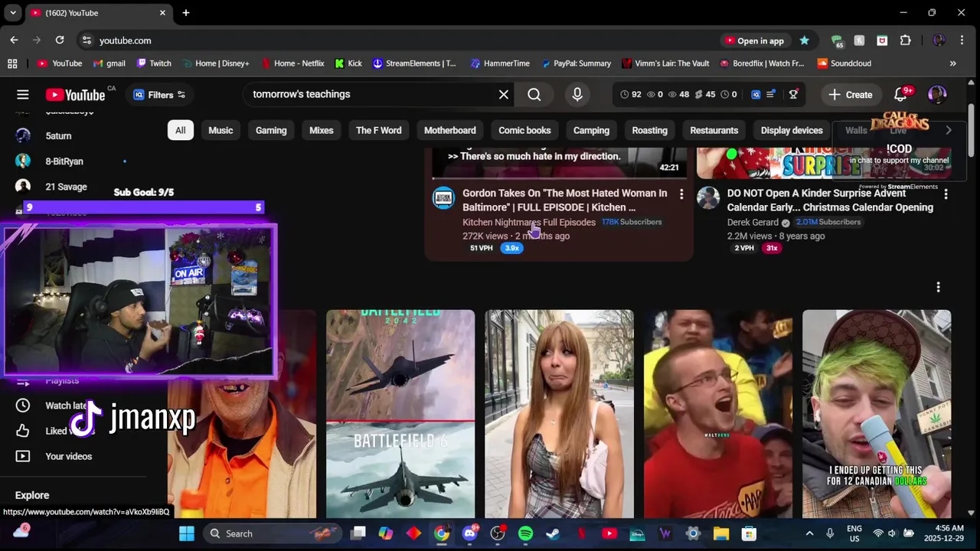Open Derek Gerard channel avatar
The height and width of the screenshot is (551, 980).
(x=708, y=198)
